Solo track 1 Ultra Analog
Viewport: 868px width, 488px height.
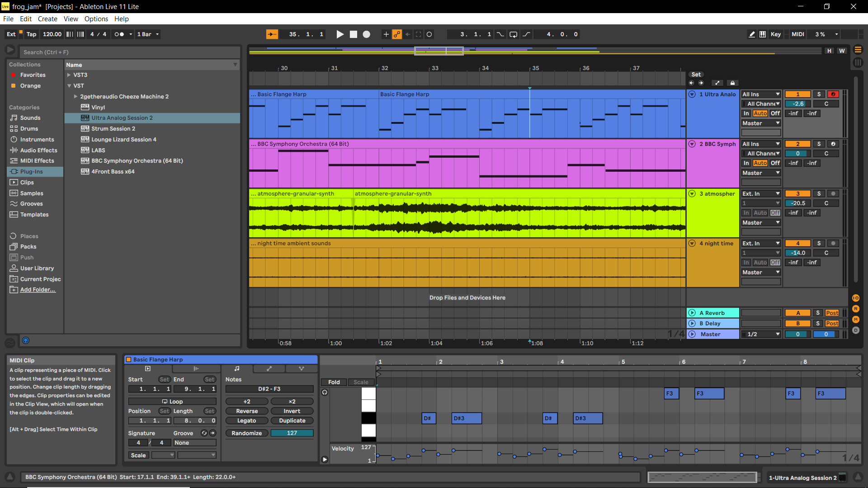pos(819,94)
